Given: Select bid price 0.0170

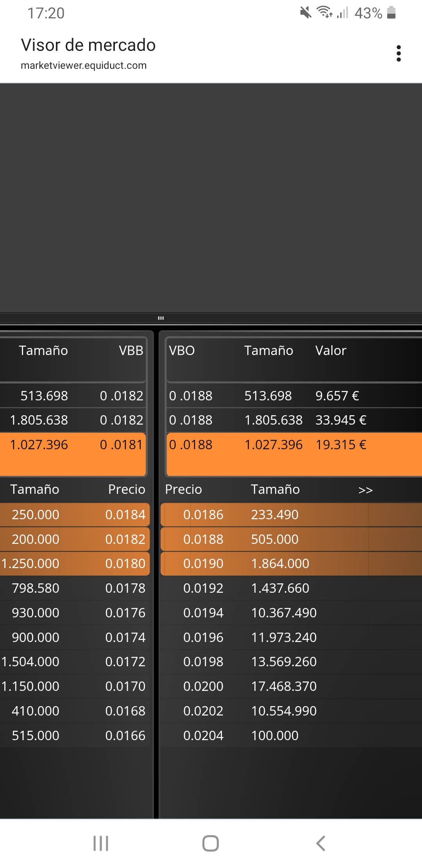Looking at the screenshot, I should tap(125, 686).
